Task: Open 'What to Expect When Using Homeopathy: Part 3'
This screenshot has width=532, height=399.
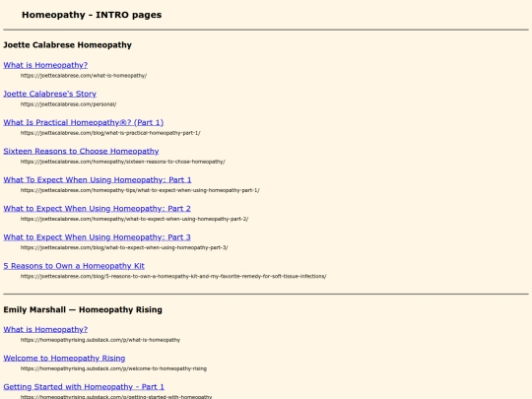Action: (x=97, y=237)
